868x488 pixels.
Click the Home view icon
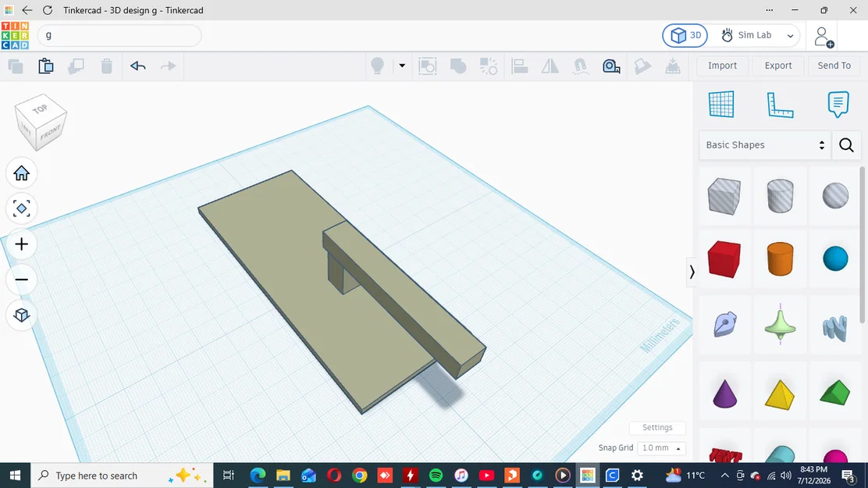[x=22, y=173]
